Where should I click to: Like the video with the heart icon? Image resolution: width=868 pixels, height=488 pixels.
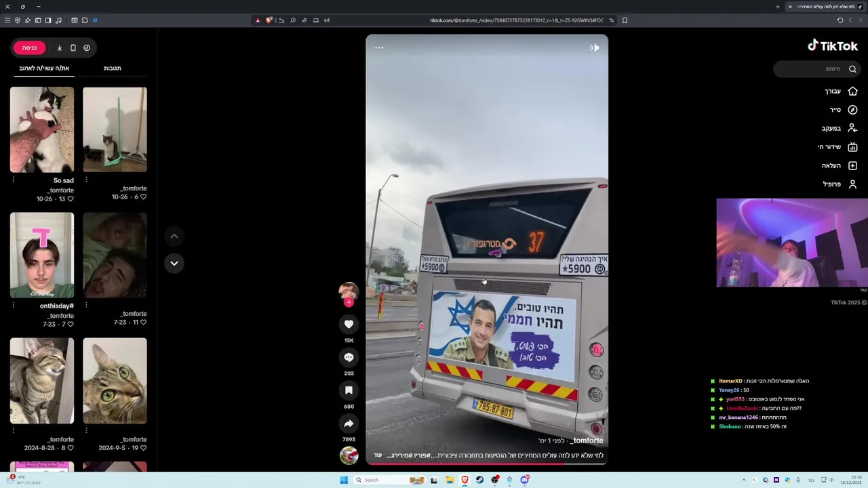[x=349, y=324]
